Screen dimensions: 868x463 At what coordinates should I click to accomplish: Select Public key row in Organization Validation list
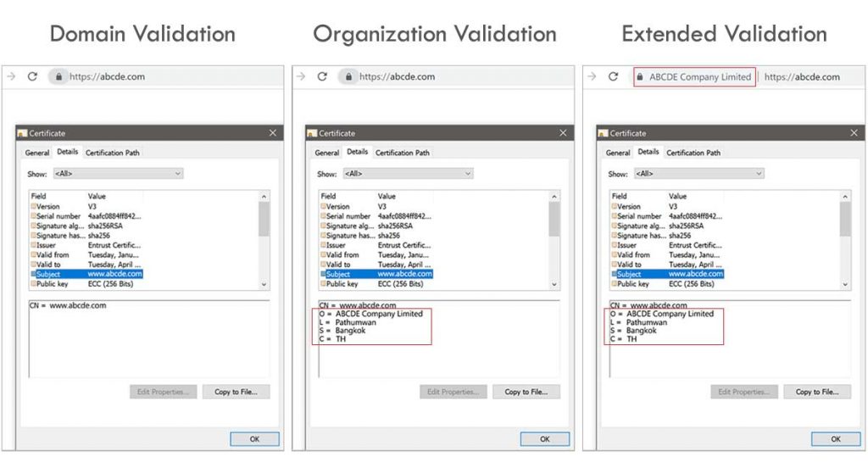coord(376,283)
